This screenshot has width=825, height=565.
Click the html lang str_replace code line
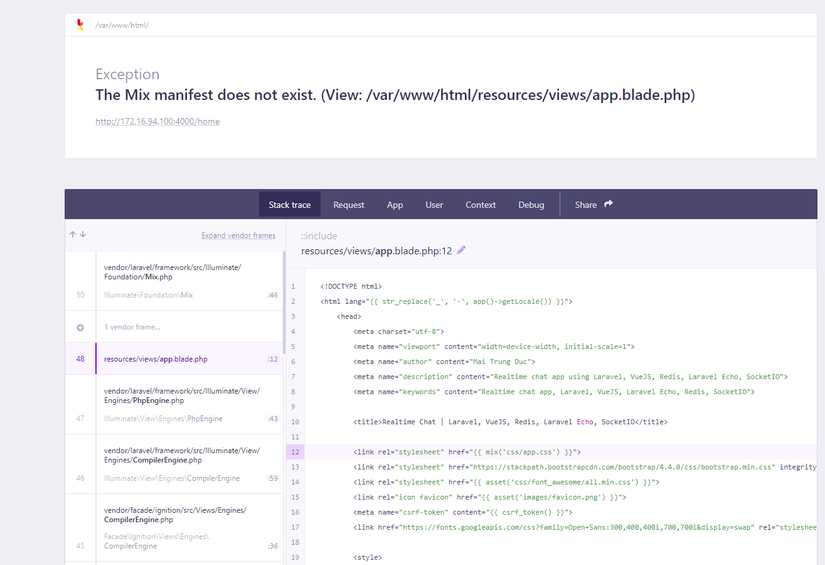click(x=446, y=301)
